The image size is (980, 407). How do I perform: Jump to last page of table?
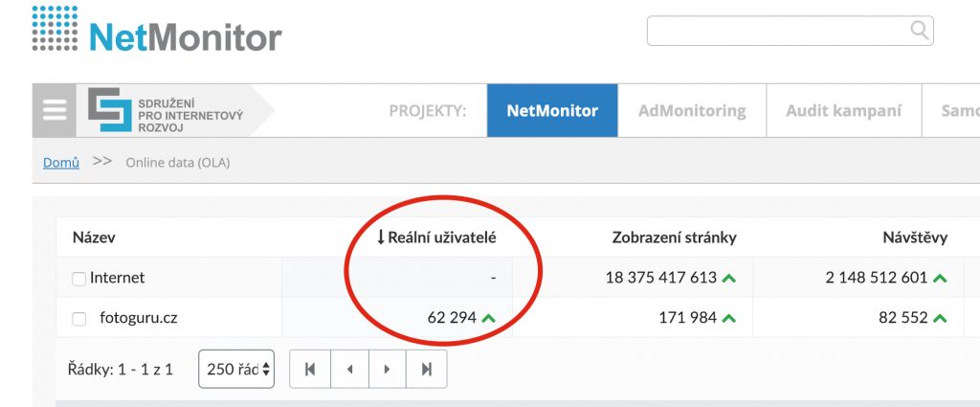coord(427,369)
